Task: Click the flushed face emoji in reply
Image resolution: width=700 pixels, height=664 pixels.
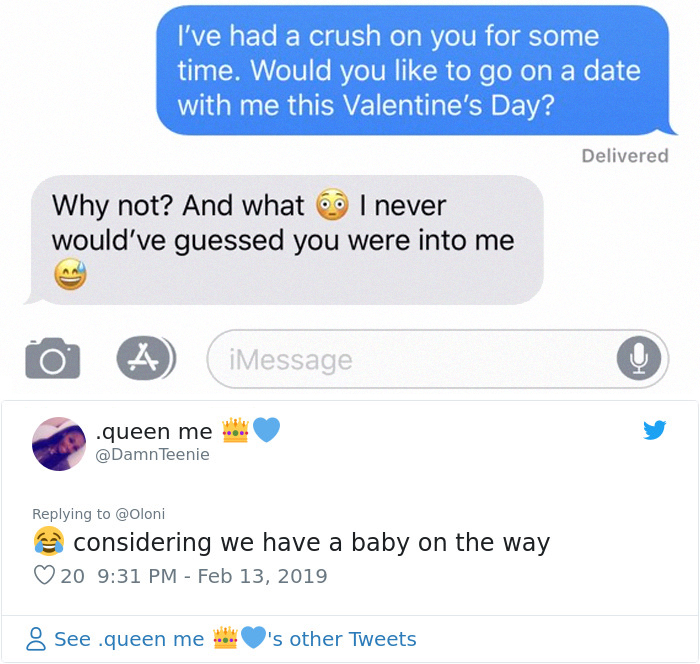Action: point(331,205)
